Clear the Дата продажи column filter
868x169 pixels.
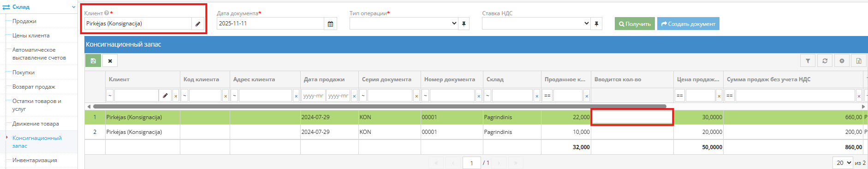point(354,96)
